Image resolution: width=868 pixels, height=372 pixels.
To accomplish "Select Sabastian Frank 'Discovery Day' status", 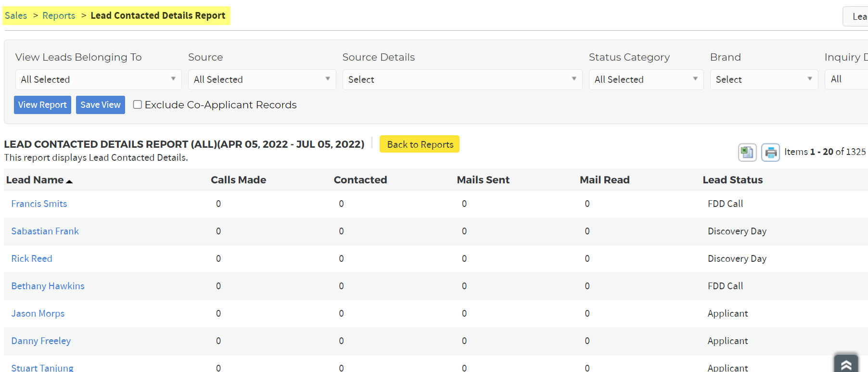I will click(x=737, y=231).
